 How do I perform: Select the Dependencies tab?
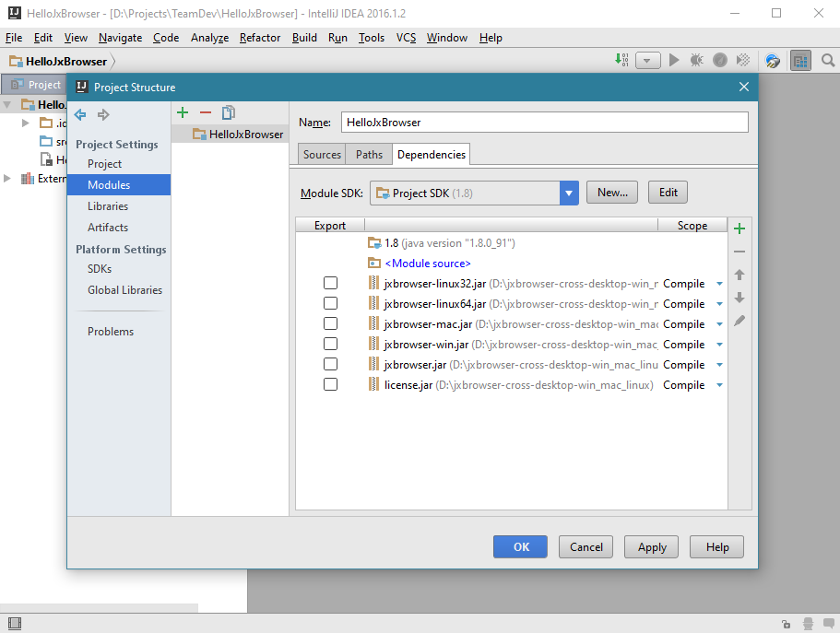[x=432, y=154]
